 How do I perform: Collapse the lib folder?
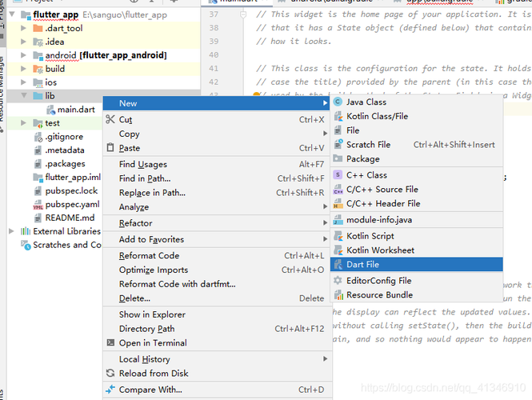point(24,95)
